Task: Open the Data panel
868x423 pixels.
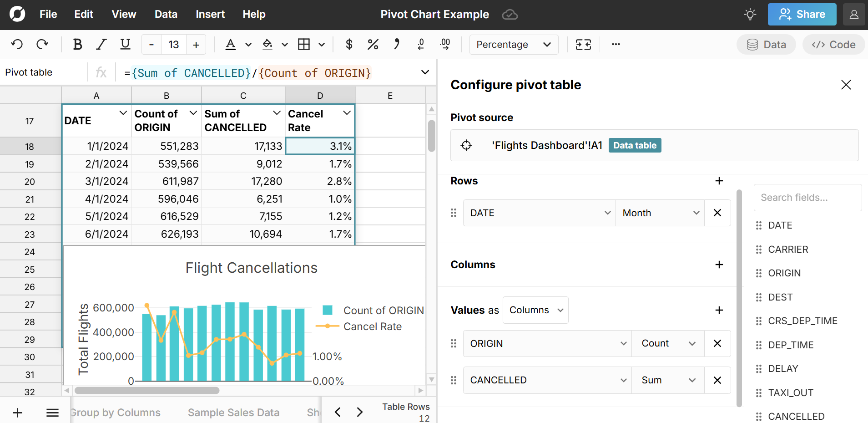Action: tap(766, 44)
